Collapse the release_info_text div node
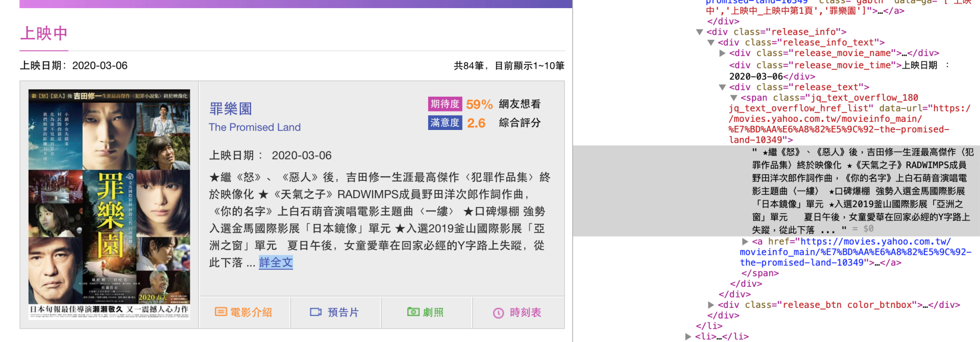 [x=711, y=43]
